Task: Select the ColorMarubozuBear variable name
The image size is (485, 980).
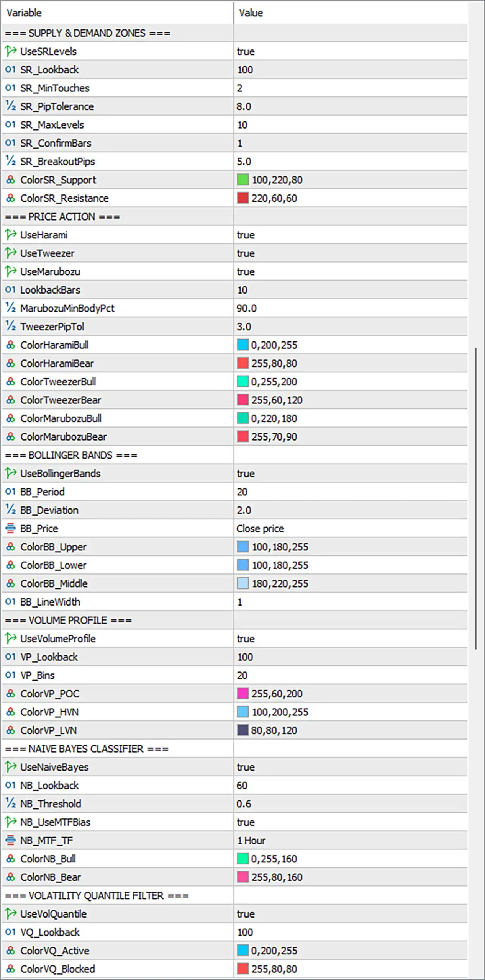Action: 64,436
